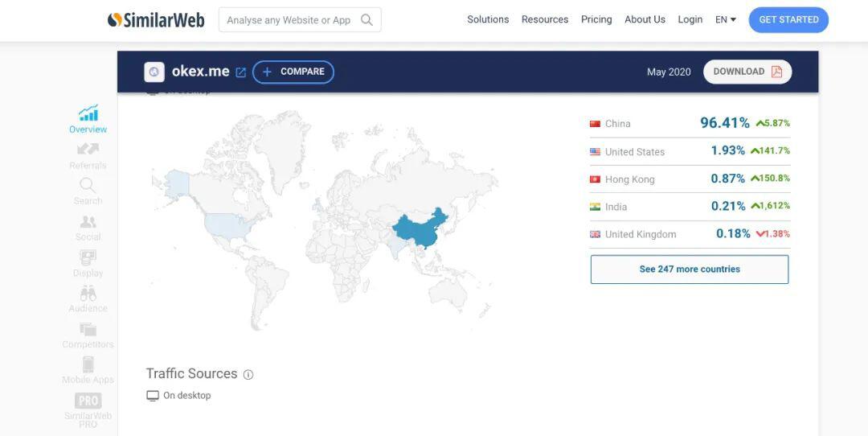Open the Resources menu
Screen dimensions: 868x436
(x=545, y=19)
